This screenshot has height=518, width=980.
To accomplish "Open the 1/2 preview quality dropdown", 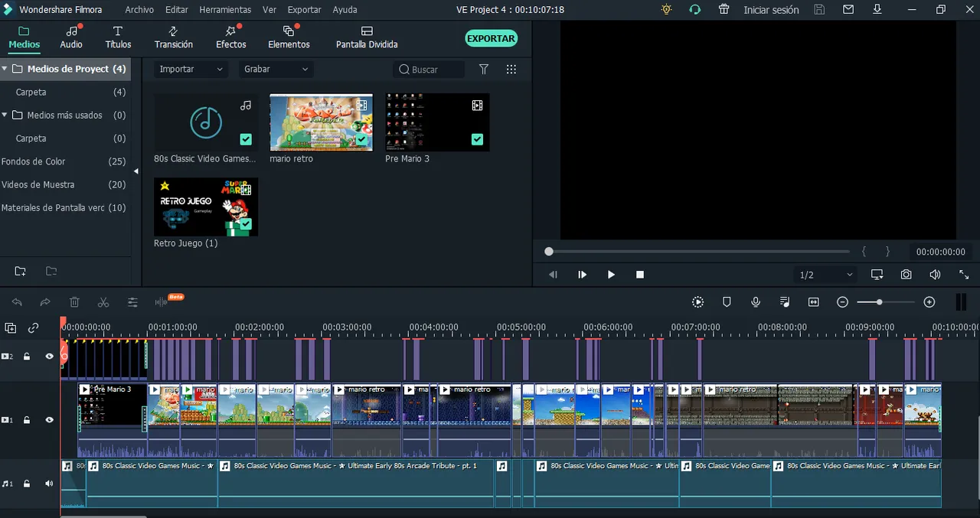I will point(826,275).
